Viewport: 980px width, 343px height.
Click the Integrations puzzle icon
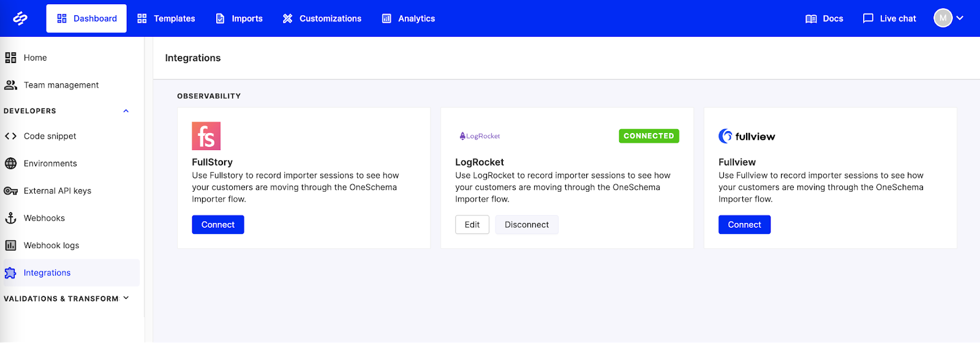[10, 273]
